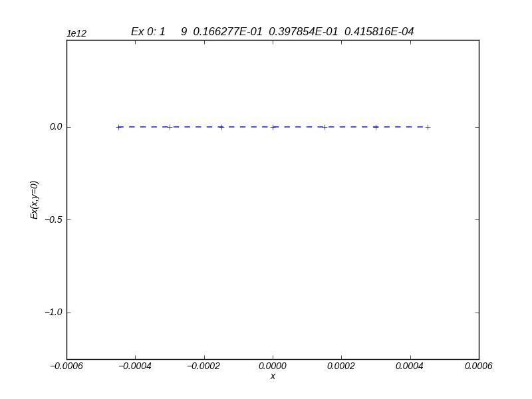Click the x-axis label "x"
This screenshot has width=532, height=399.
tap(273, 376)
